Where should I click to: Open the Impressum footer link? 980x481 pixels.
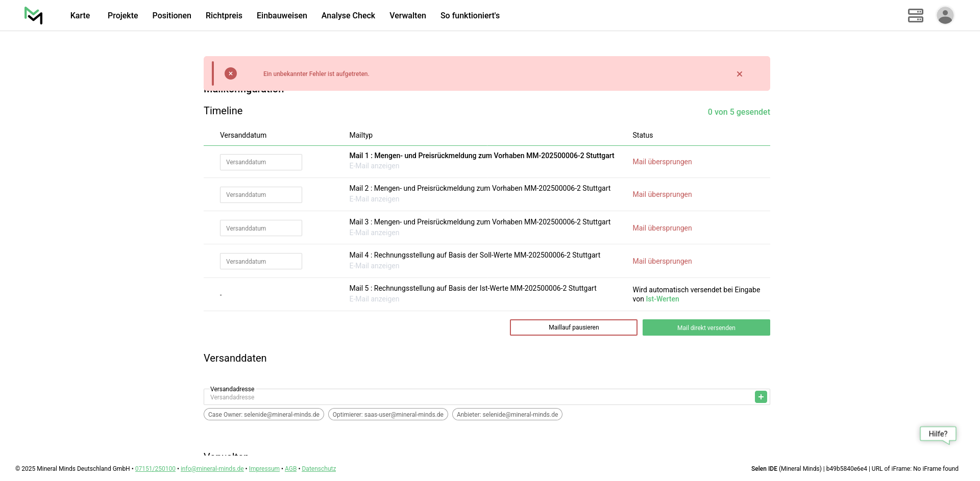pyautogui.click(x=264, y=469)
